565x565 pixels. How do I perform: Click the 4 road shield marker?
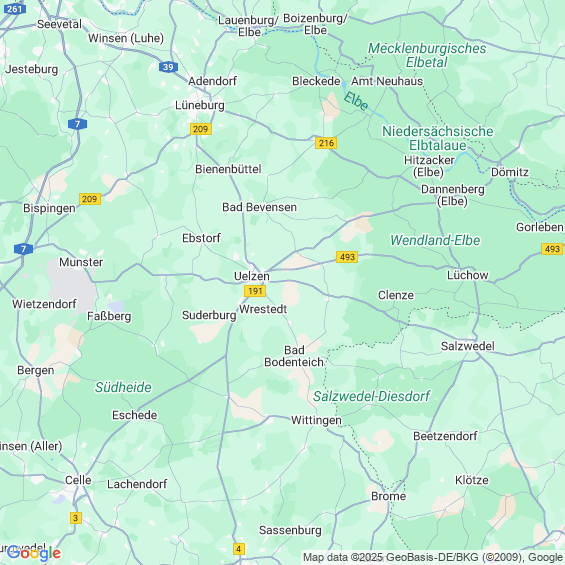click(239, 549)
